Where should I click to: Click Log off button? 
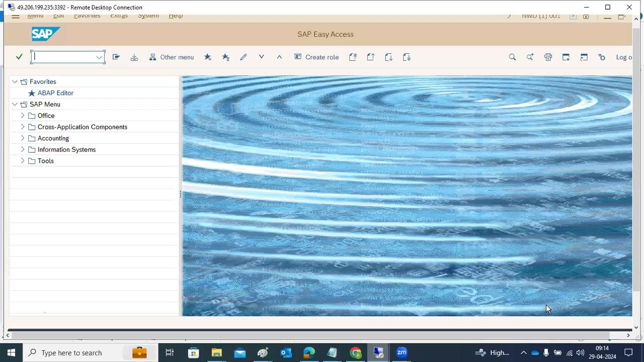click(624, 57)
